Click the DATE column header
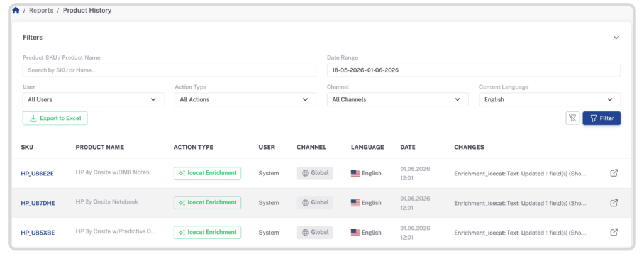This screenshot has width=644, height=254. 408,147
